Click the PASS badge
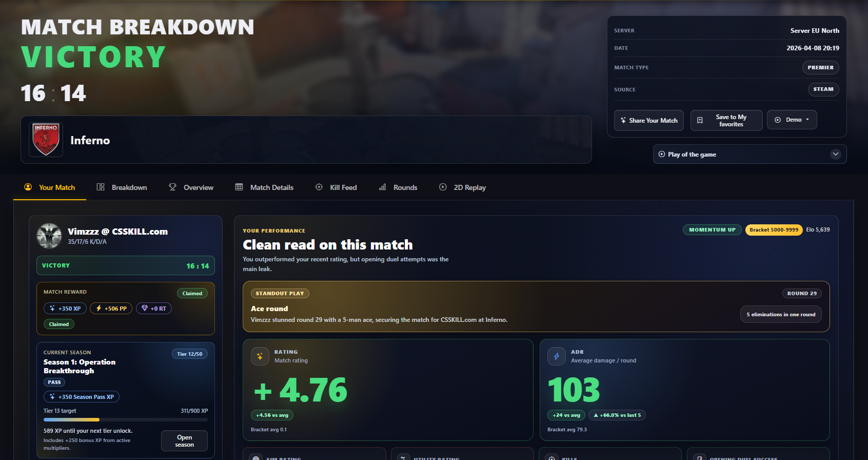 54,382
